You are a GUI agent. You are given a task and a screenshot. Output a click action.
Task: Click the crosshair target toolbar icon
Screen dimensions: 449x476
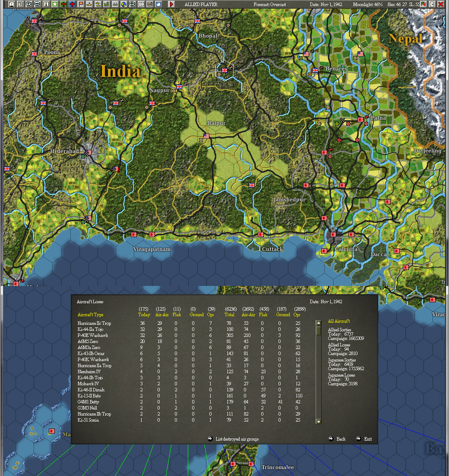(133, 4)
